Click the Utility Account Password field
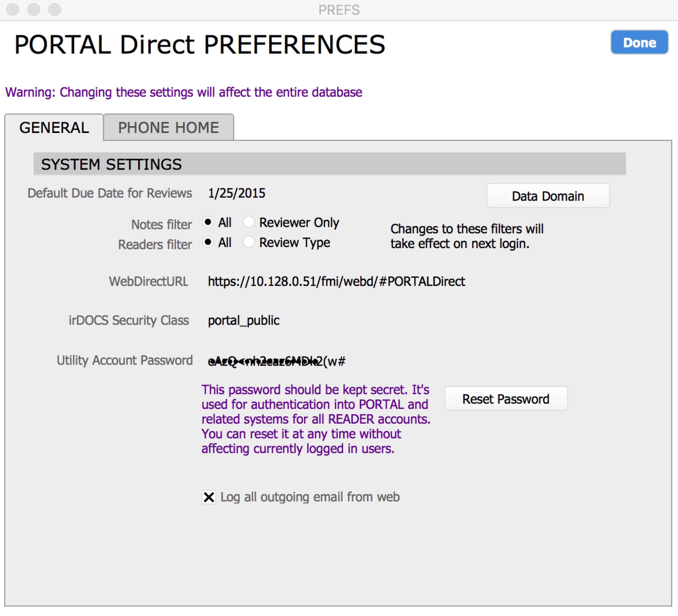678x616 pixels. pos(277,361)
